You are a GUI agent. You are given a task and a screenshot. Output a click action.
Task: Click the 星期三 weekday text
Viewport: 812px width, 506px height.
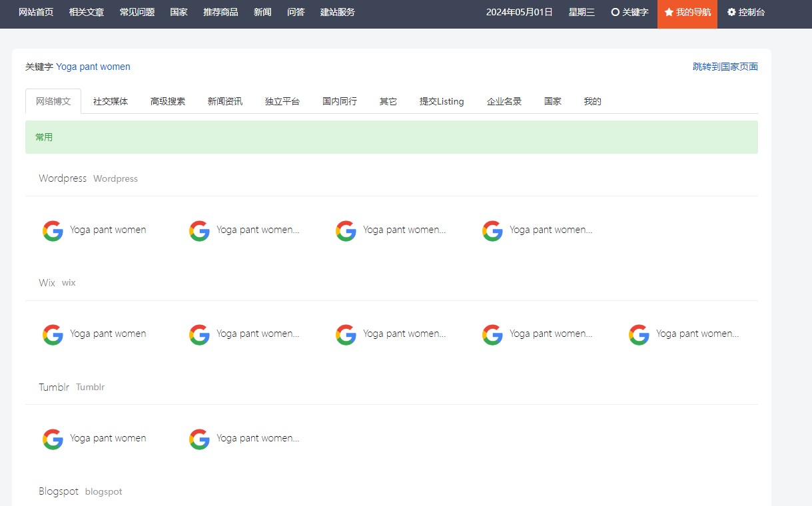[582, 12]
